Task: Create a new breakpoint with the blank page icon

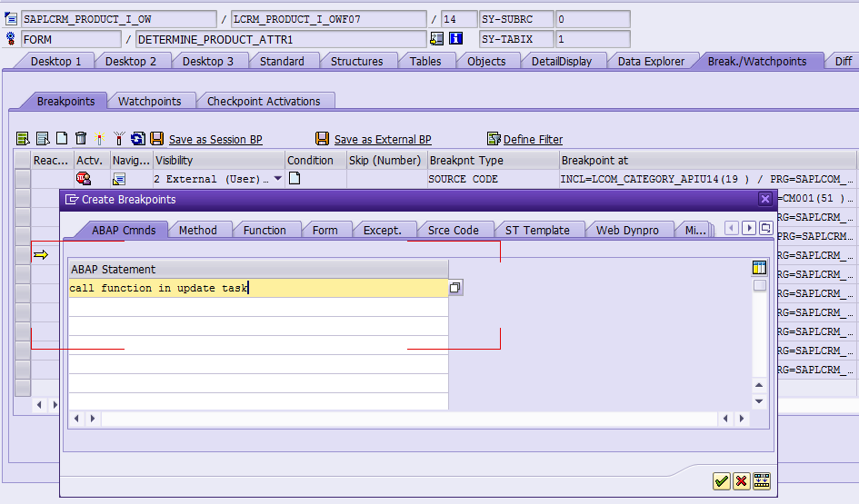Action: click(62, 138)
